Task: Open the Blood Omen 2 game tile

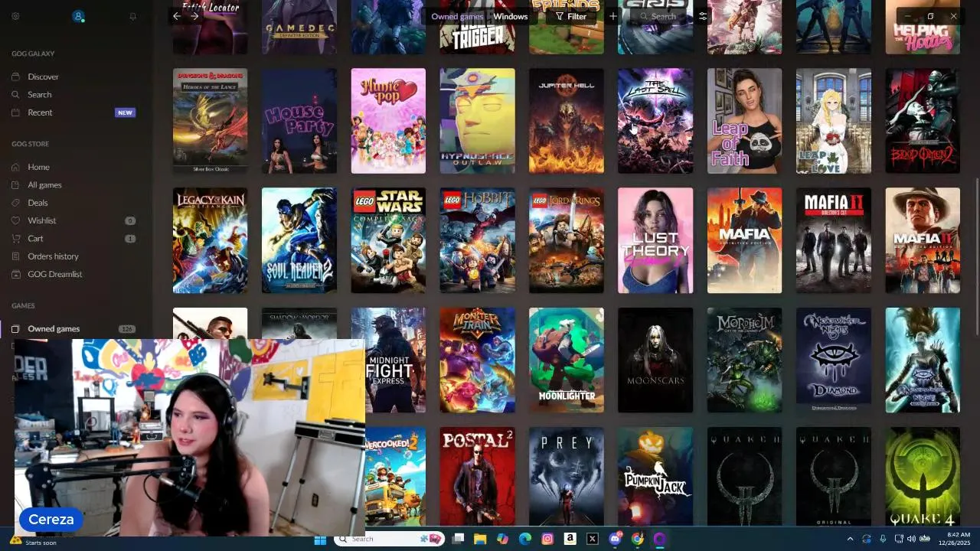Action: tap(923, 121)
